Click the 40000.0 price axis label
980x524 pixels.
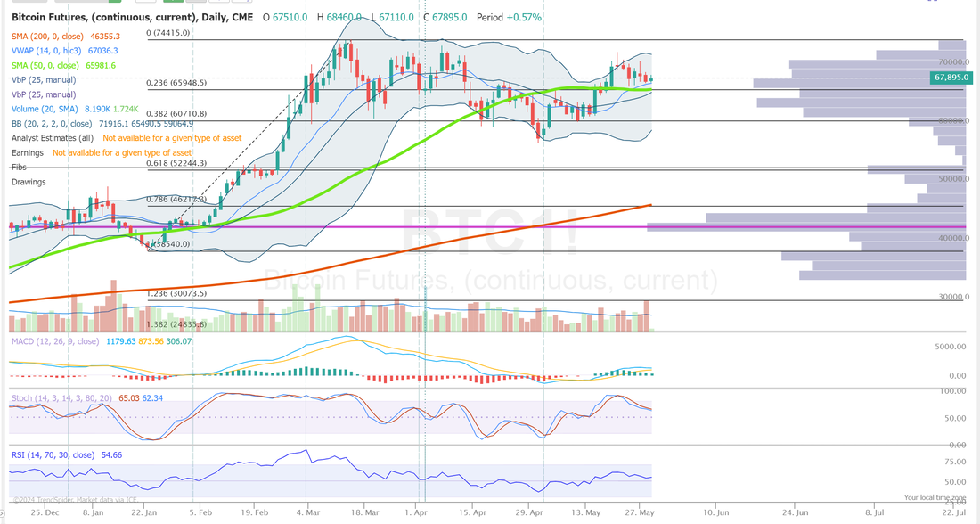coord(954,238)
